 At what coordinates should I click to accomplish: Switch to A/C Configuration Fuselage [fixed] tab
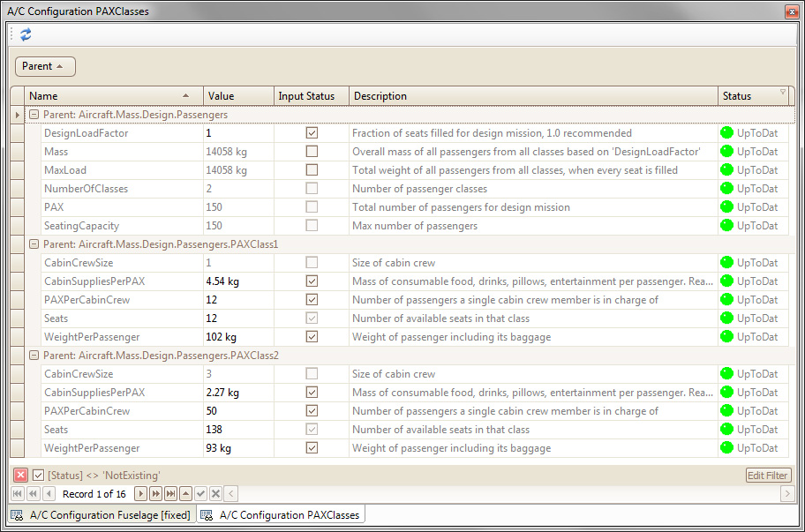[x=102, y=515]
